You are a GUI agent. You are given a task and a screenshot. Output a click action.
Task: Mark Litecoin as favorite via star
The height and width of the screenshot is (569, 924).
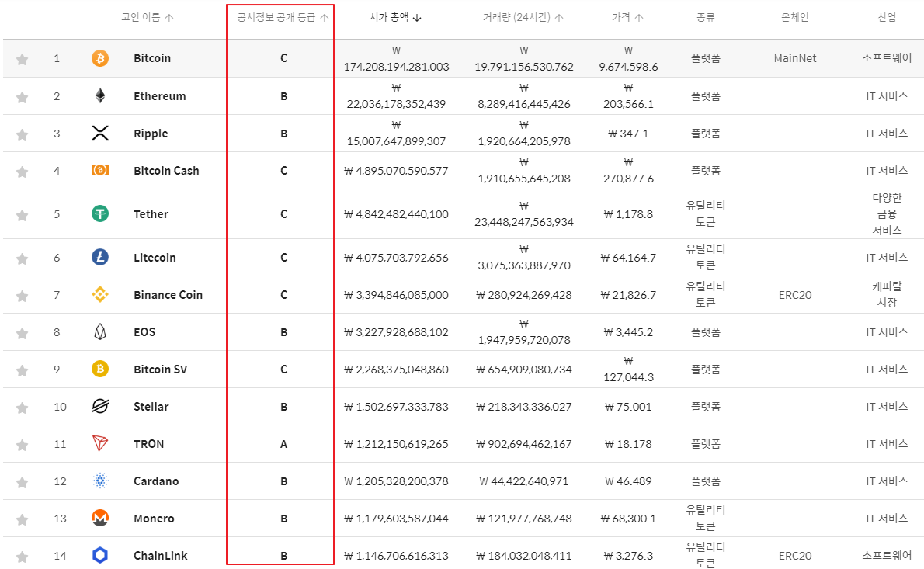click(x=22, y=258)
